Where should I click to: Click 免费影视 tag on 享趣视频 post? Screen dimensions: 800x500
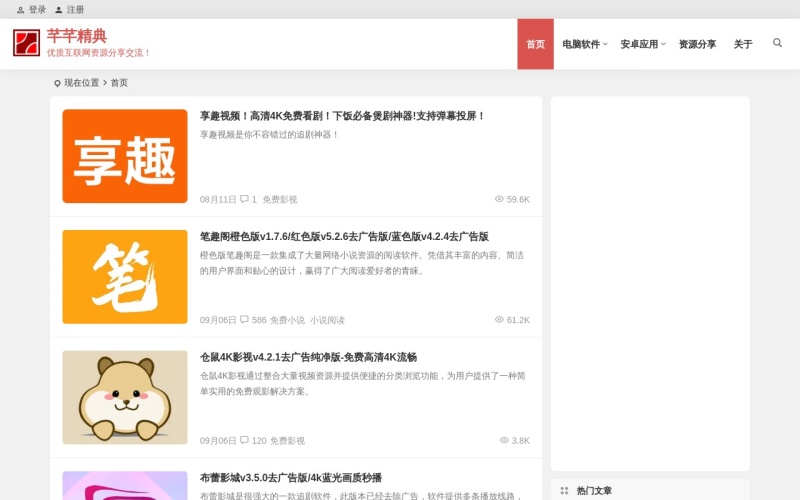pos(280,199)
